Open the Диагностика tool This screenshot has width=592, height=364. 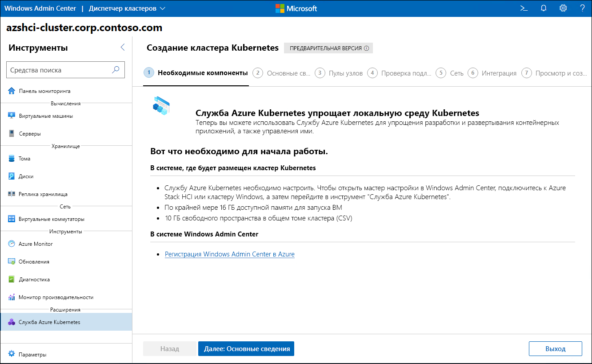pyautogui.click(x=66, y=280)
